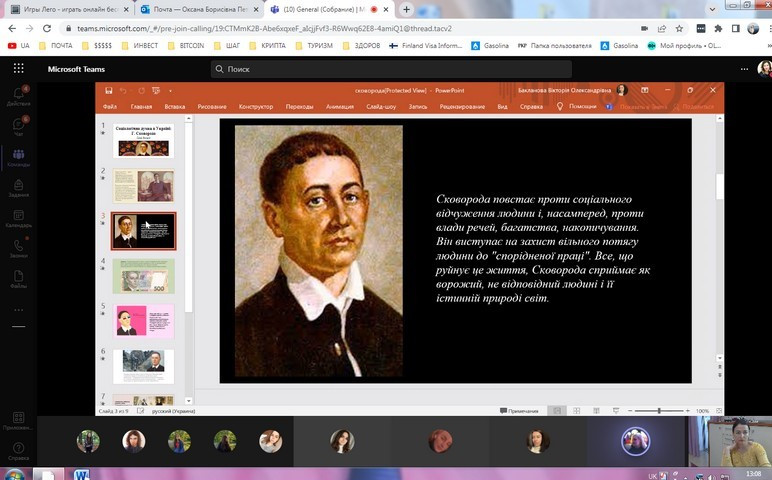Click the Teams search box (Поиск)
The image size is (772, 480).
click(390, 69)
